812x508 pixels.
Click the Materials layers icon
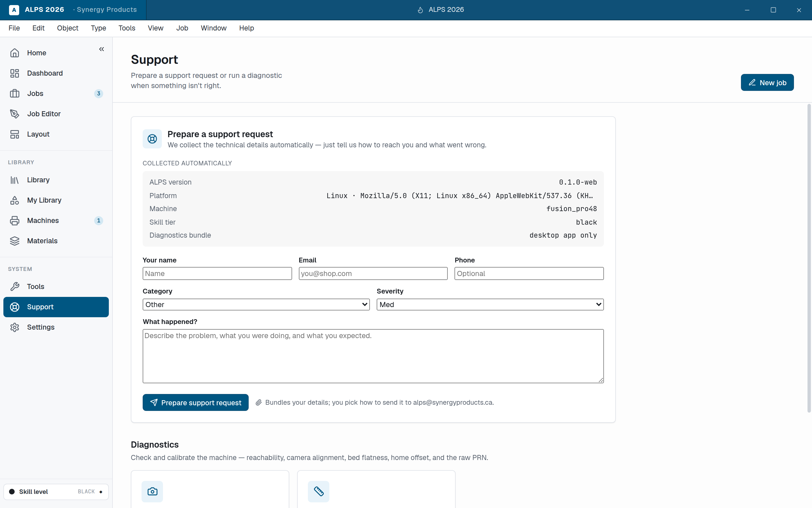coord(14,241)
